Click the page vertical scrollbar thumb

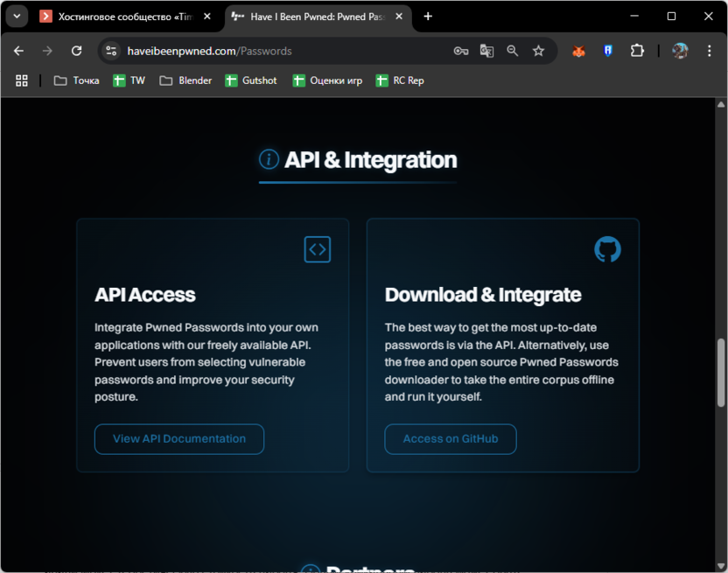[721, 372]
